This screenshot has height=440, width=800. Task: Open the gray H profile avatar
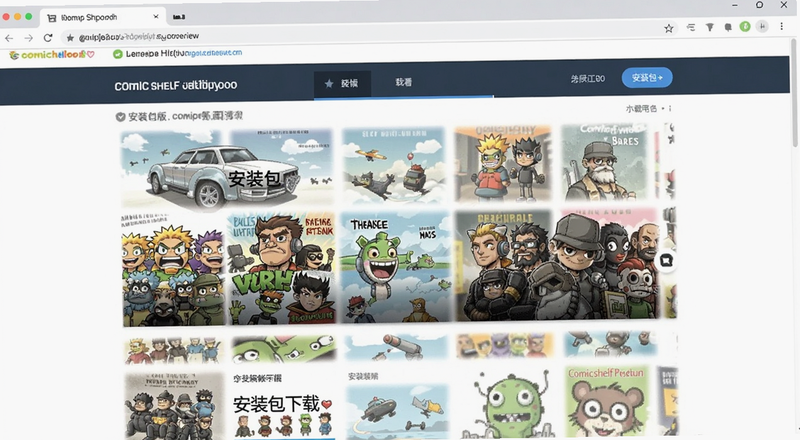[762, 27]
